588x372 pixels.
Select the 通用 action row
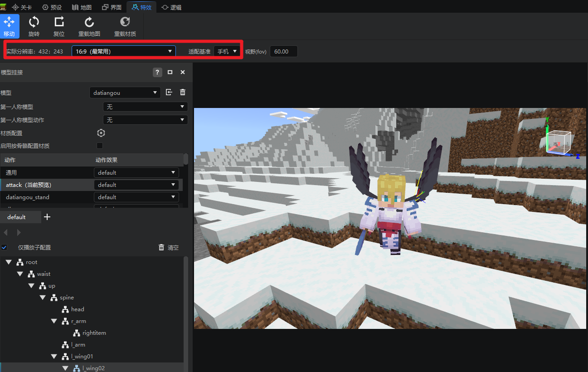(x=92, y=172)
